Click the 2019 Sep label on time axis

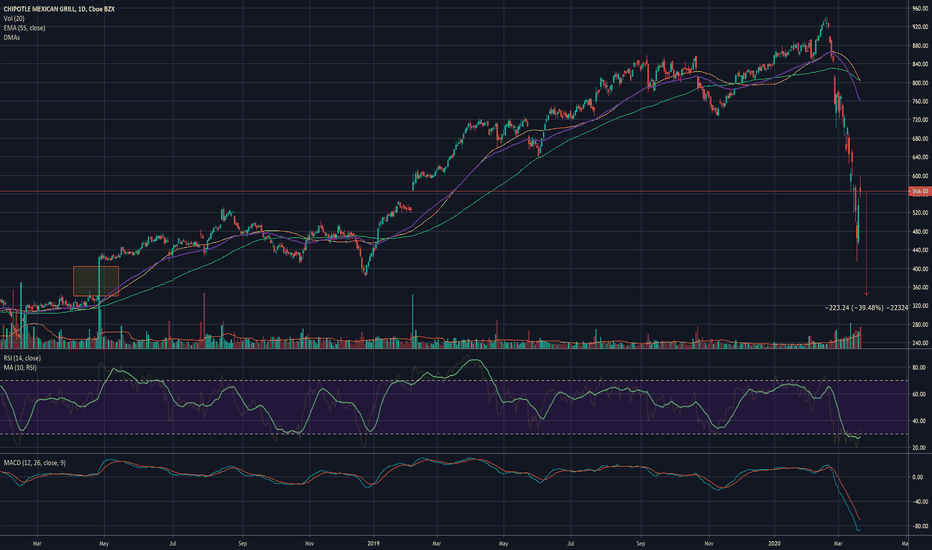tap(641, 543)
